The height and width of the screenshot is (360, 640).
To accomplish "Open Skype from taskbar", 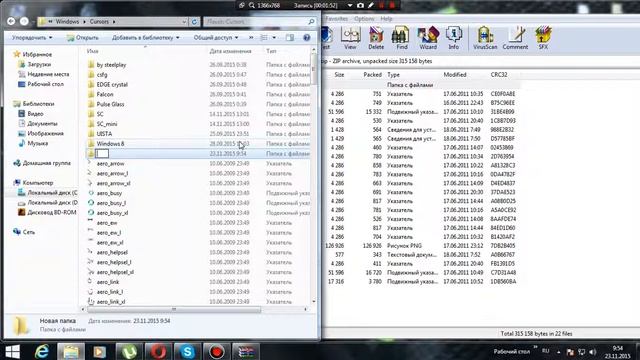I will pos(187,351).
